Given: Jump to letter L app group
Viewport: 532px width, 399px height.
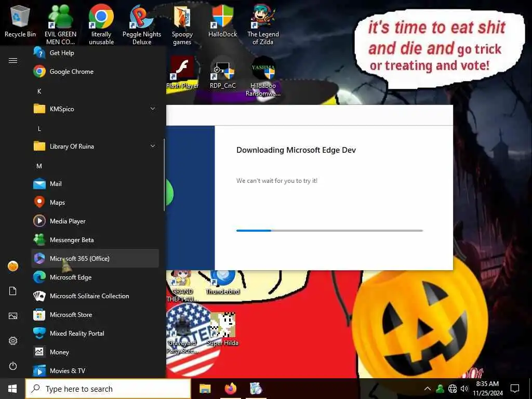Looking at the screenshot, I should (x=39, y=129).
